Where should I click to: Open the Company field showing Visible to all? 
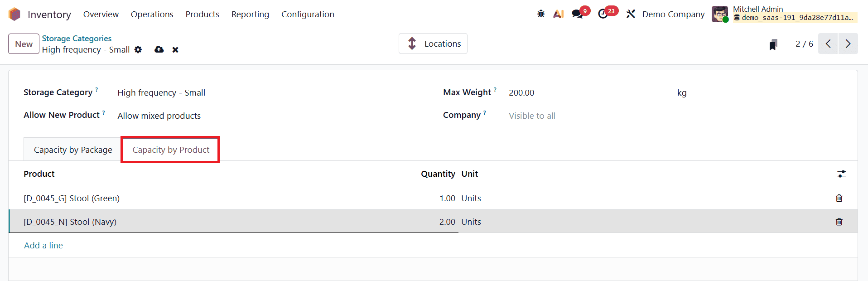click(532, 116)
